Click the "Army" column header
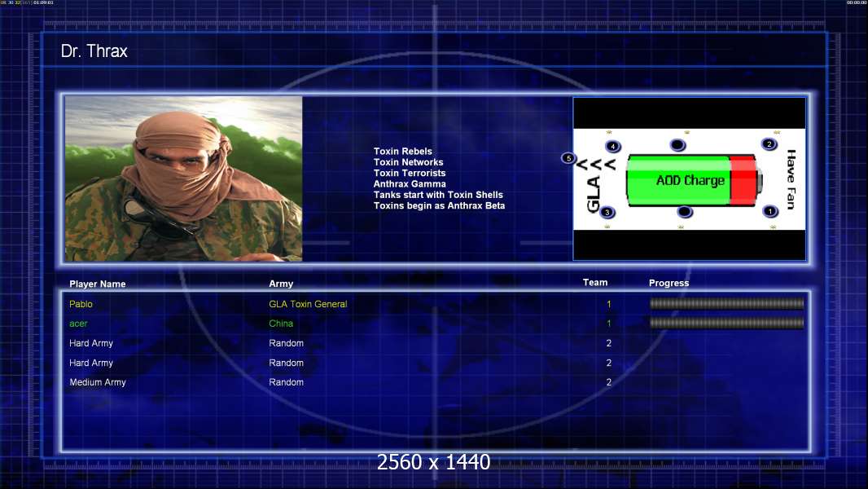Viewport: 868px width, 489px height. click(x=281, y=284)
